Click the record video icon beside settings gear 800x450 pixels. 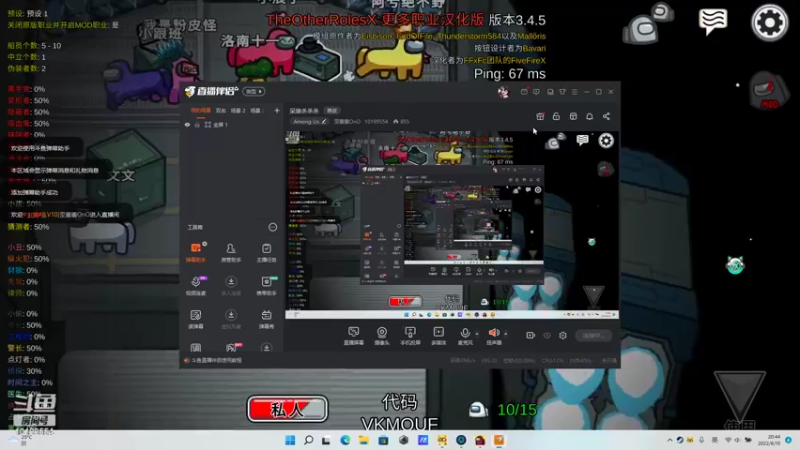click(531, 335)
